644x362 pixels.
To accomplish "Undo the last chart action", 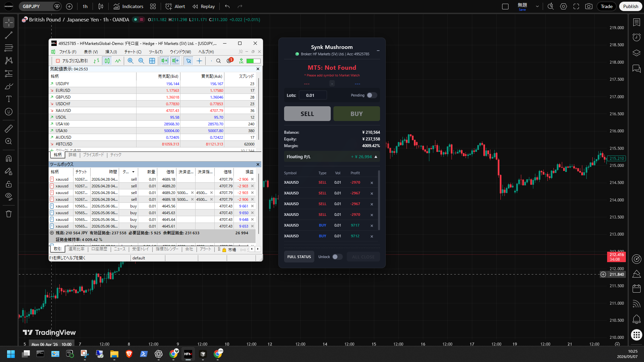I will coord(227,6).
